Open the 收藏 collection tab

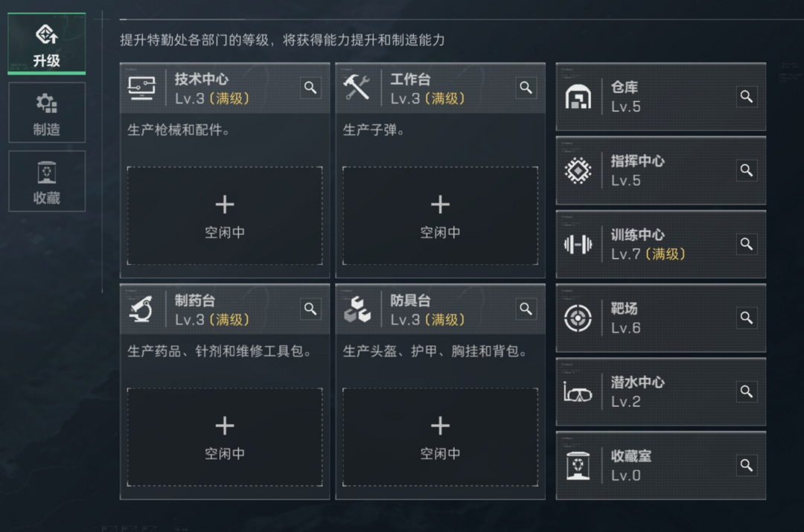point(47,181)
